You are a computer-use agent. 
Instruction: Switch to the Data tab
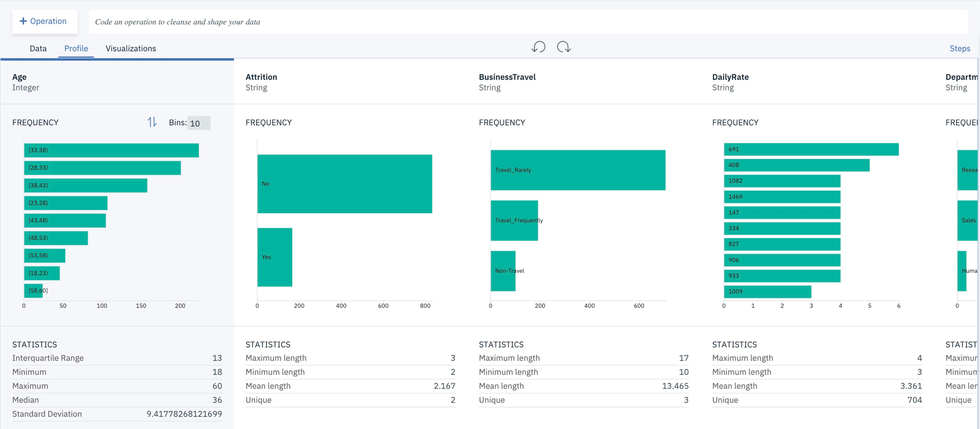pyautogui.click(x=38, y=49)
